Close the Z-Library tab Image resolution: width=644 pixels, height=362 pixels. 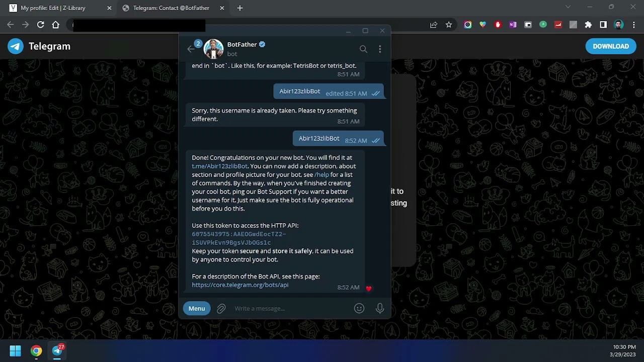tap(109, 8)
